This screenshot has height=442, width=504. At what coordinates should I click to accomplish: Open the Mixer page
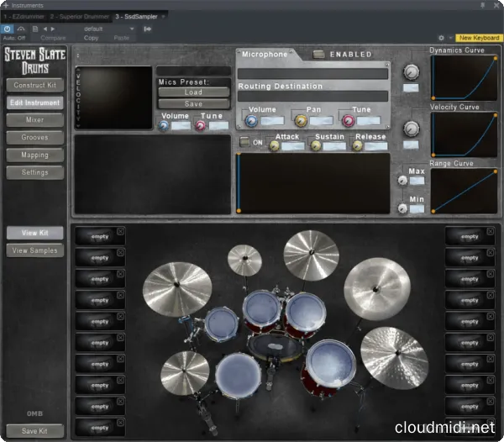pos(34,120)
